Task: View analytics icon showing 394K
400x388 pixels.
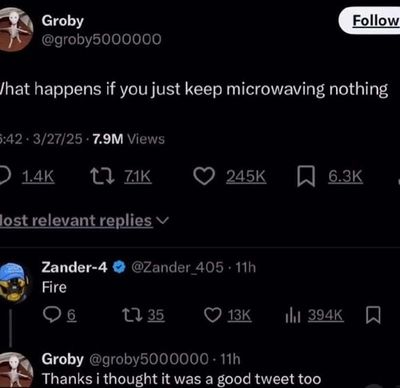Action: (293, 315)
